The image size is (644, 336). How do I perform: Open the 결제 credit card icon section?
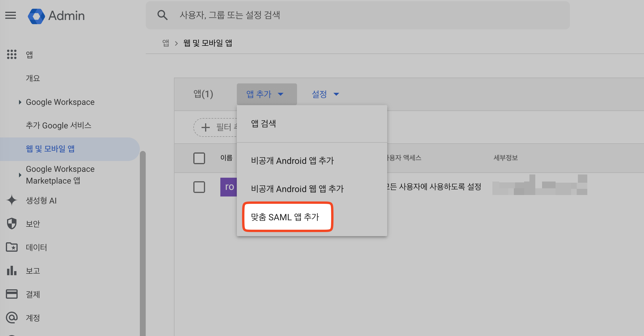click(x=12, y=294)
